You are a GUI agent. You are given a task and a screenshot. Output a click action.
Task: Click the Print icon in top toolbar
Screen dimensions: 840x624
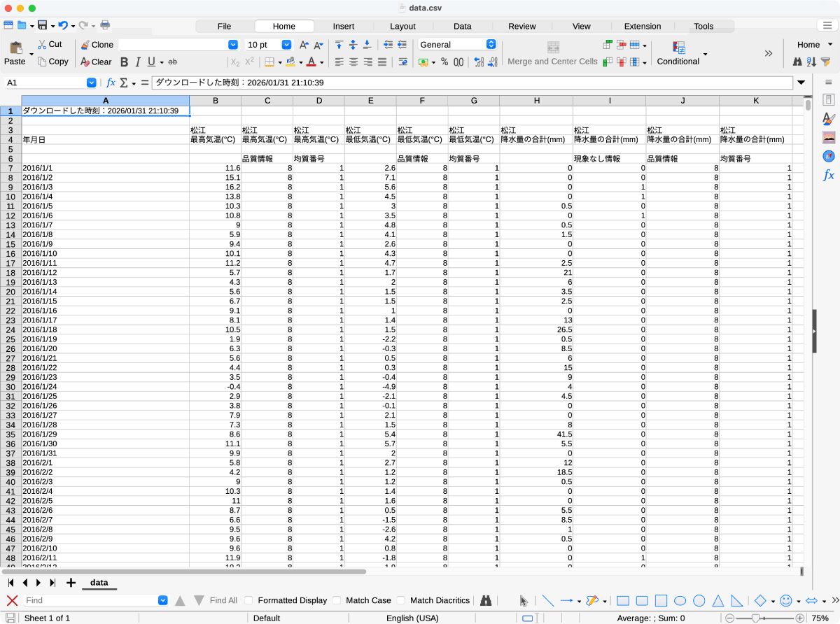(x=105, y=25)
